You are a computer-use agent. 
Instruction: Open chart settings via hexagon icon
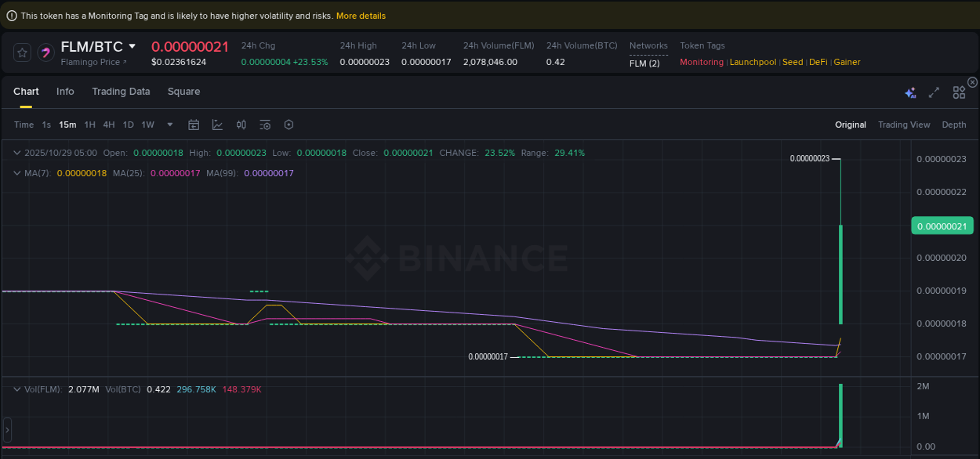[288, 125]
